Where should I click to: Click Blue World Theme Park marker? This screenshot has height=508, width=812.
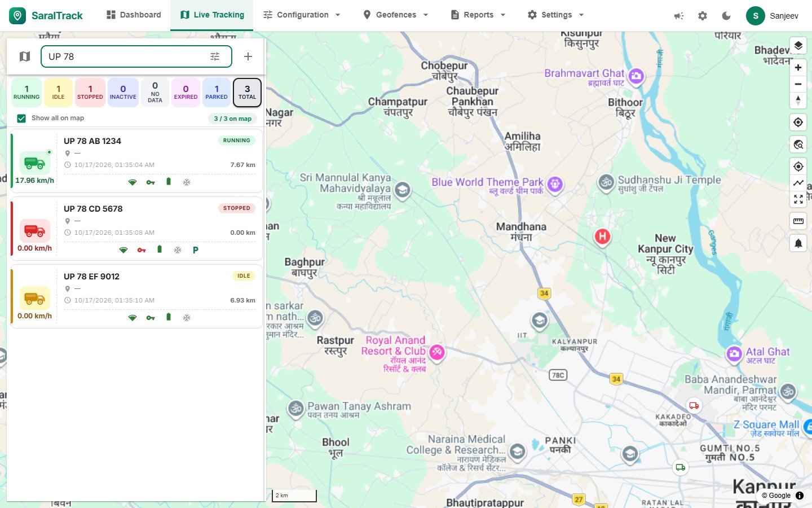click(555, 184)
